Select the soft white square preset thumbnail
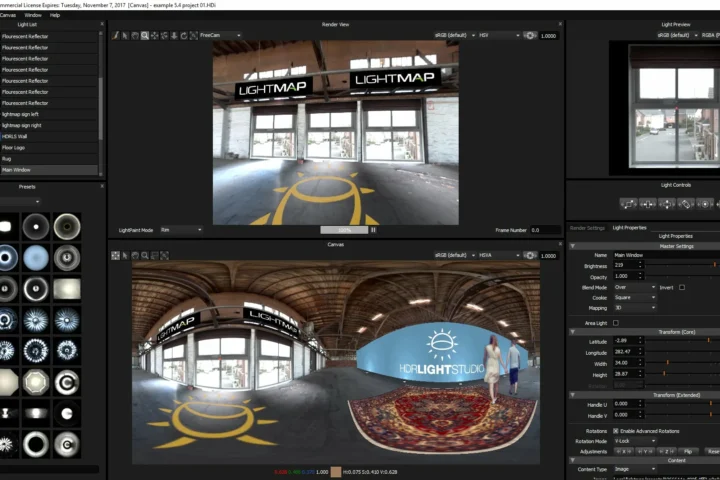 point(67,288)
